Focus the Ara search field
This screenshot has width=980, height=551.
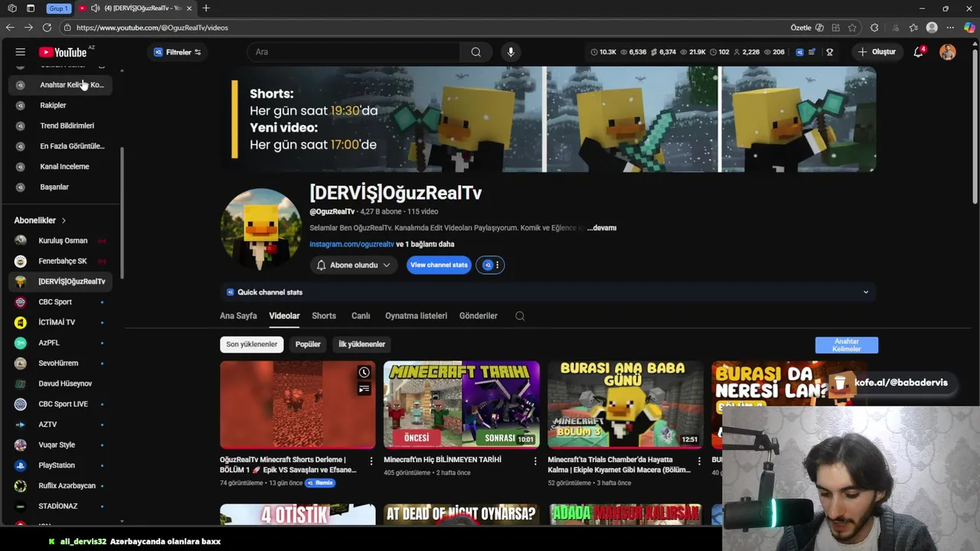point(354,52)
